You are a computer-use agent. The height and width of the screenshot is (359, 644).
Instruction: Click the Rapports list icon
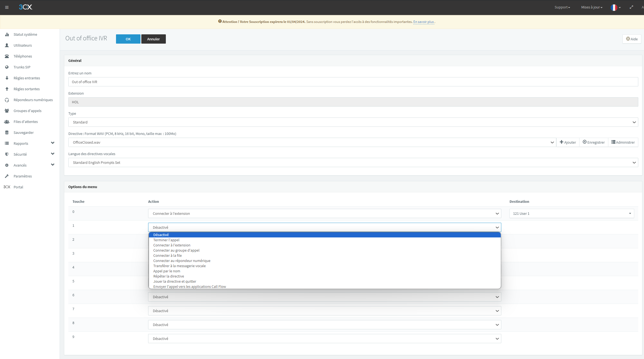click(x=7, y=143)
